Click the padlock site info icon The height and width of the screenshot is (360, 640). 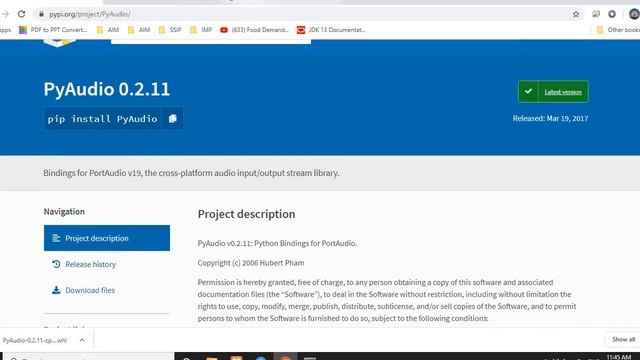click(41, 14)
